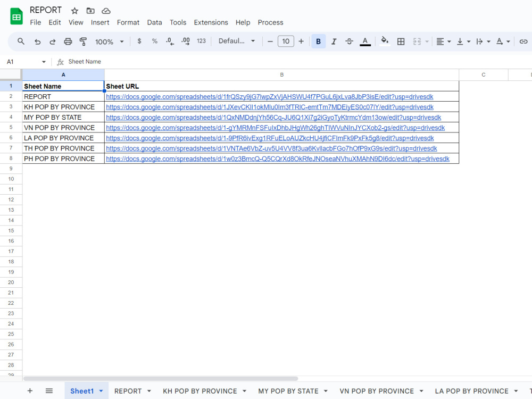
Task: Open the Help menu
Action: [243, 22]
